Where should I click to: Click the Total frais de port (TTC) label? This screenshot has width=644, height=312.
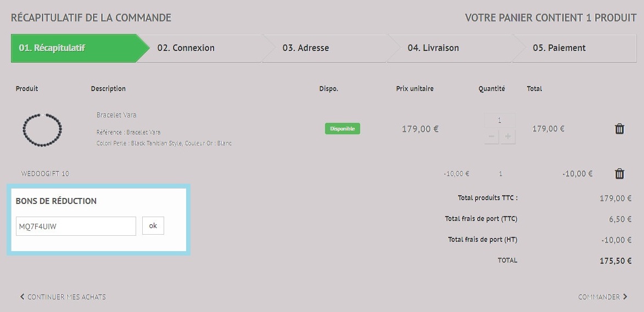(481, 219)
